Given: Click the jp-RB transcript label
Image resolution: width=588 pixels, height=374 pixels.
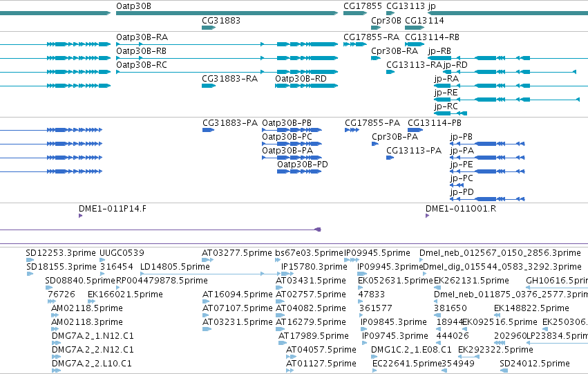Looking at the screenshot, I should (x=439, y=51).
